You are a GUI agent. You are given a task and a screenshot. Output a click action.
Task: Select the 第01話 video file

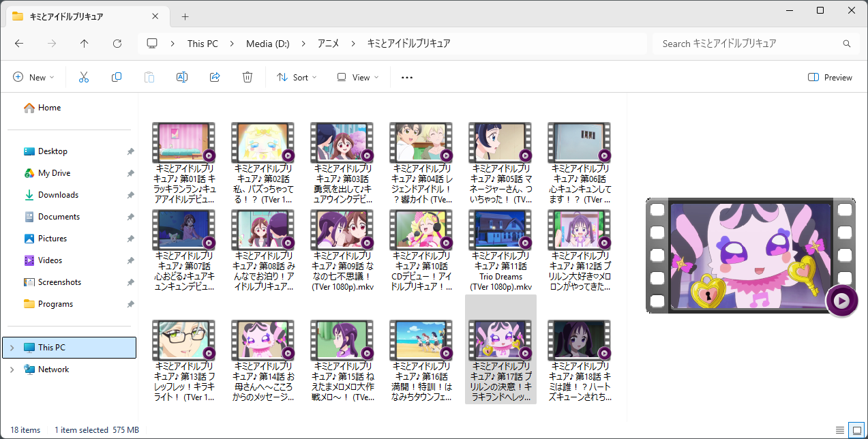[x=184, y=164]
